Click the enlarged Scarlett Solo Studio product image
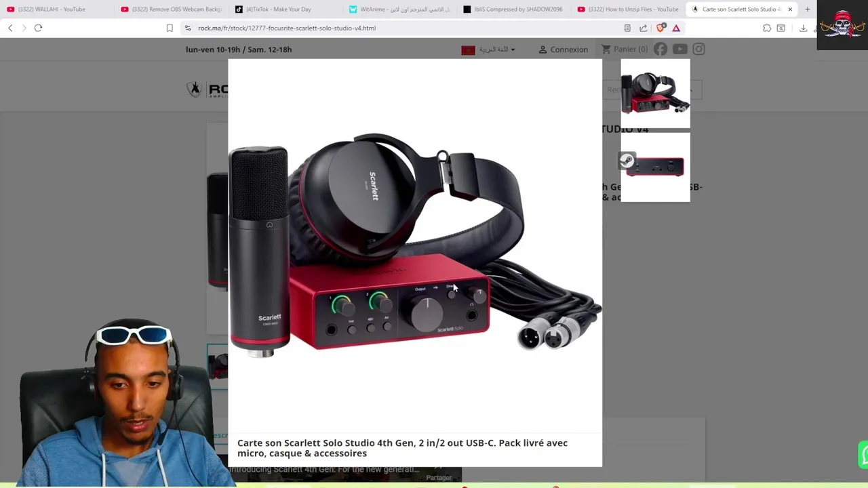The height and width of the screenshot is (488, 868). point(415,245)
